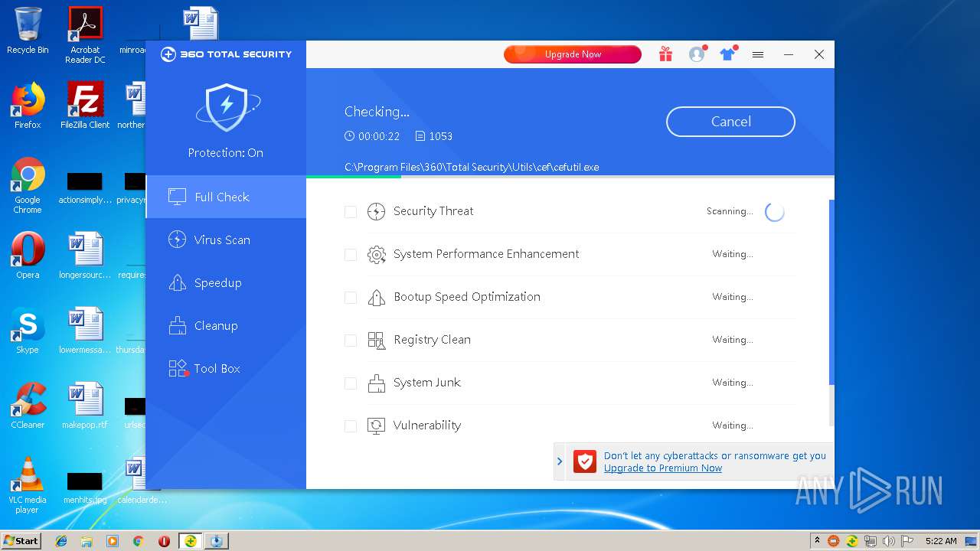Viewport: 980px width, 551px height.
Task: Click the shield Protection On icon
Action: point(227,106)
